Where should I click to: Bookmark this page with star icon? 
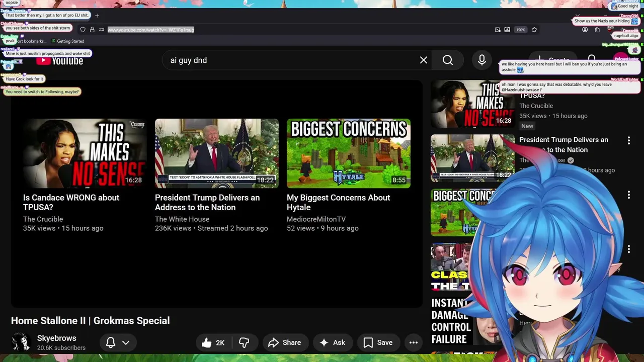click(534, 30)
